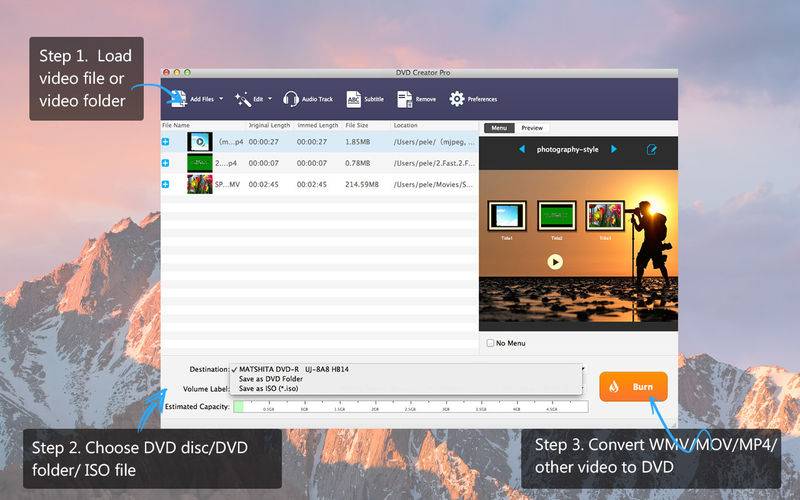Open the Add Files dropdown arrow
The width and height of the screenshot is (800, 500).
(221, 98)
